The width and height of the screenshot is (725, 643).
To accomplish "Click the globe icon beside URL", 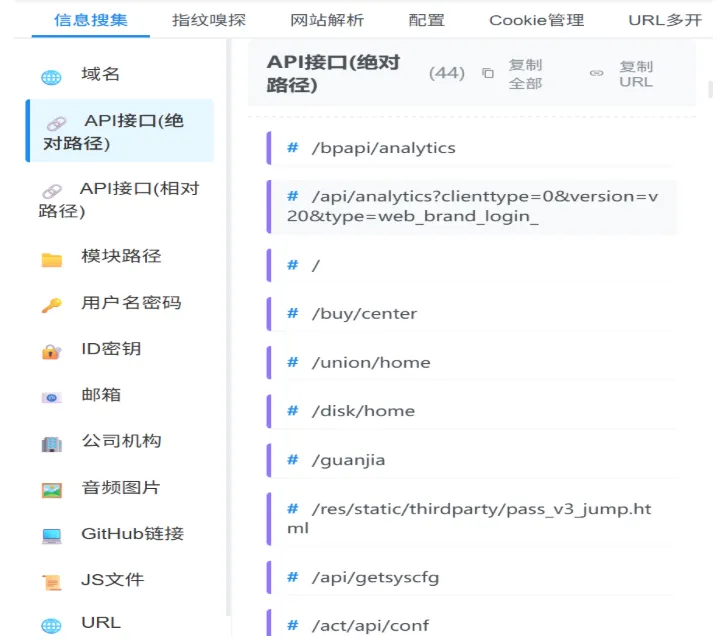I will 51,626.
